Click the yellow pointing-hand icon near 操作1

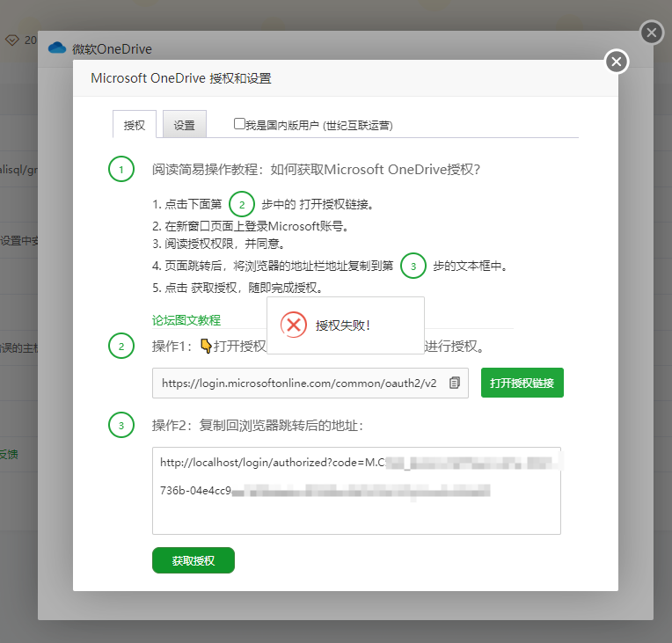[x=206, y=346]
